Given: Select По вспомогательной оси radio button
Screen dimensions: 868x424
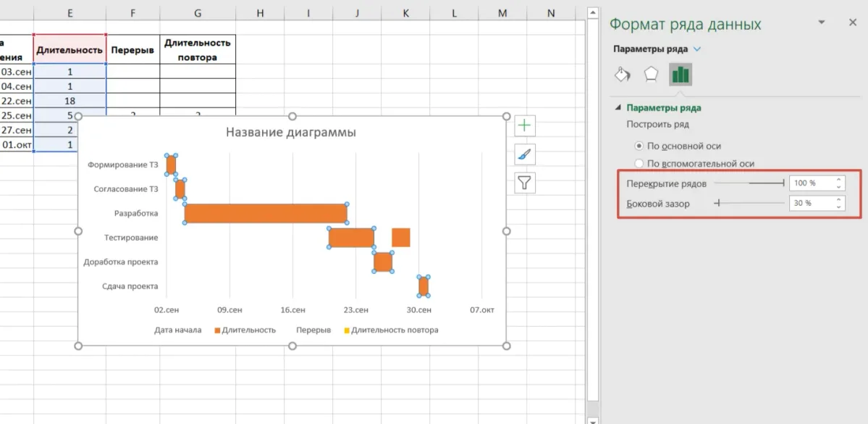Looking at the screenshot, I should [639, 164].
